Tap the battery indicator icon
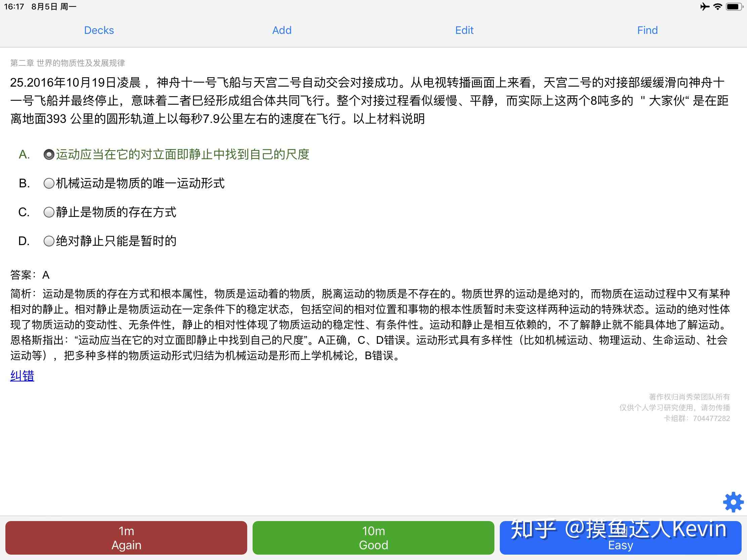This screenshot has height=560, width=747. coord(735,6)
